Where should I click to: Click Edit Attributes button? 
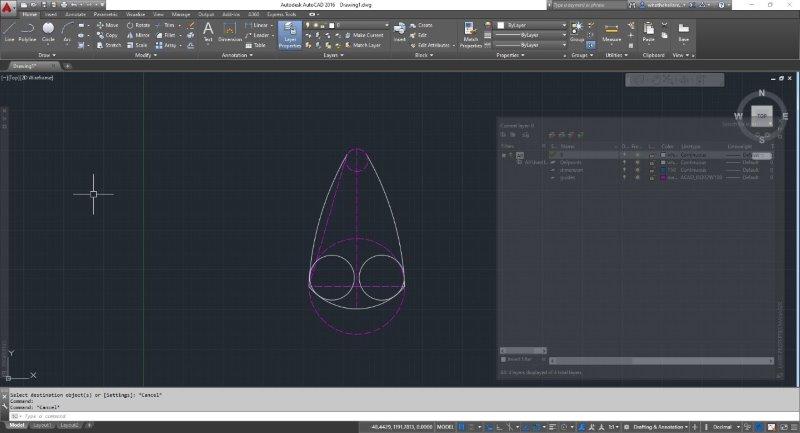coord(430,45)
